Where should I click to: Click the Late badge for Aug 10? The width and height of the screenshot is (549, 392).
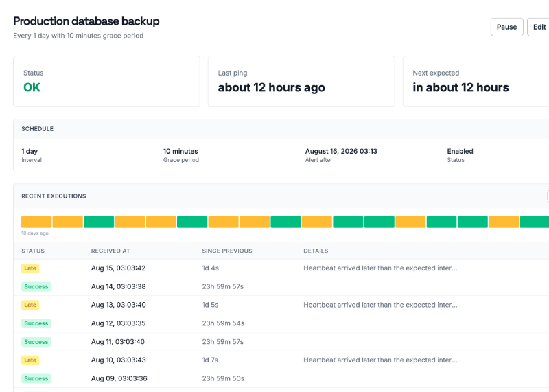tap(30, 360)
